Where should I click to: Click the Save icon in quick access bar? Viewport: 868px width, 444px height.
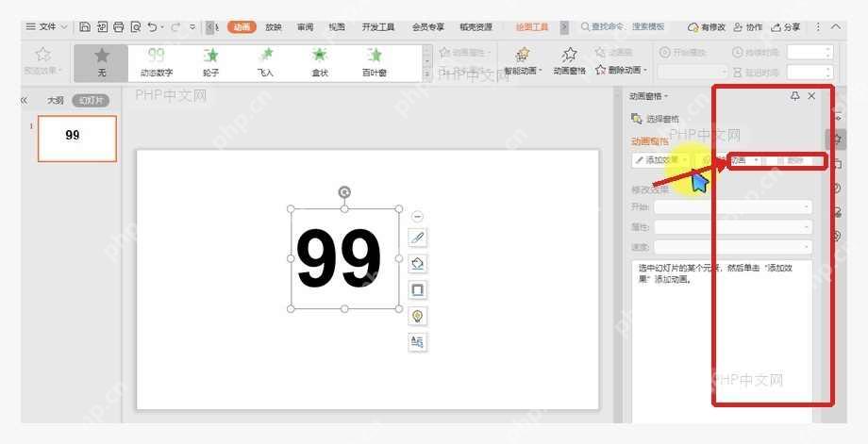point(85,26)
